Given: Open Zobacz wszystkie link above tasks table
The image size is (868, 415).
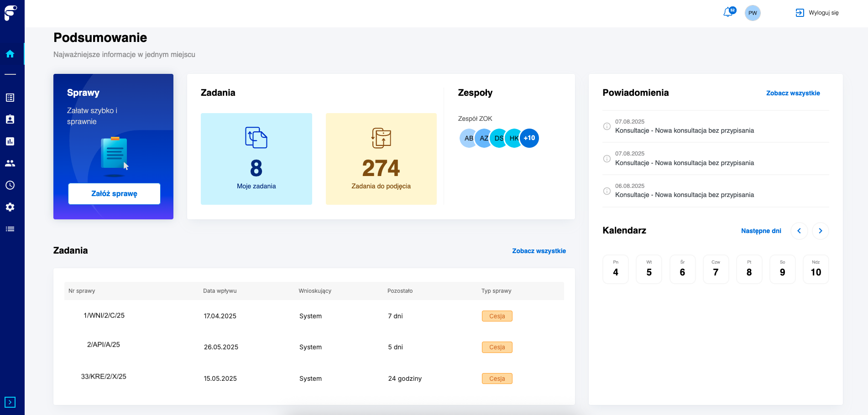Looking at the screenshot, I should click(x=539, y=251).
